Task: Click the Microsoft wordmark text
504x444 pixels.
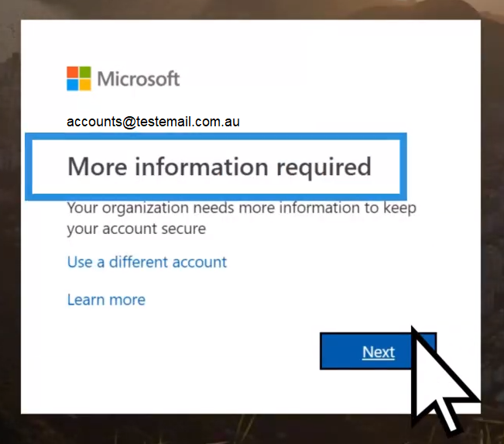Action: coord(139,79)
